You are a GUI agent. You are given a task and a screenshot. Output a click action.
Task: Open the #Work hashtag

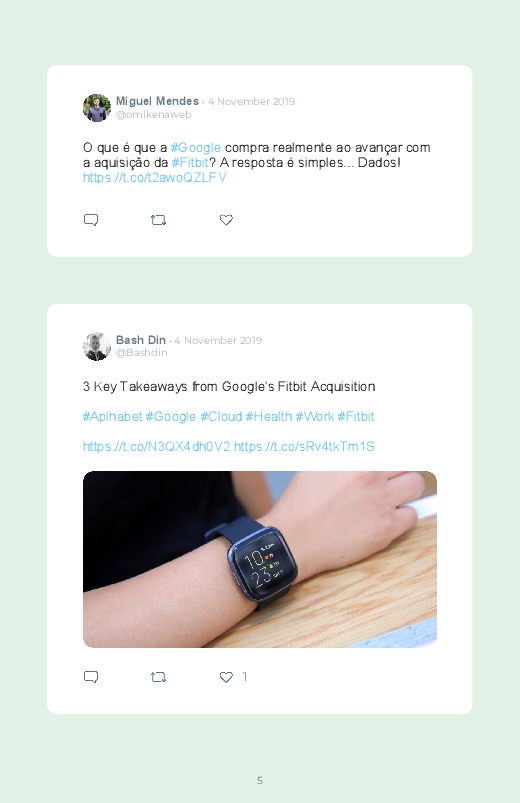click(315, 416)
